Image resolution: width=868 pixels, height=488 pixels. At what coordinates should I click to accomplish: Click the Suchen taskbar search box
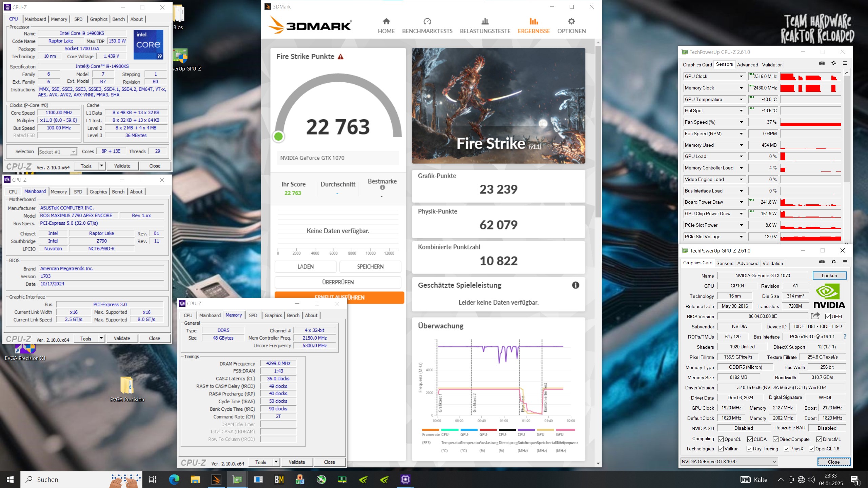click(x=81, y=480)
